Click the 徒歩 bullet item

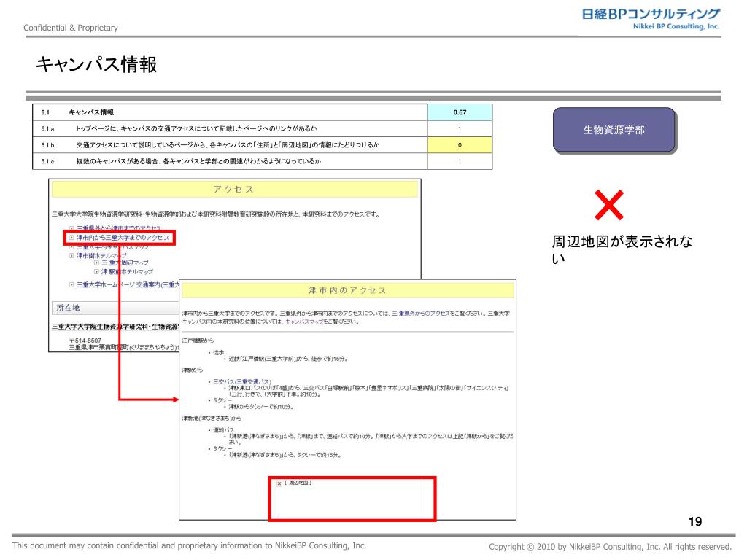(218, 353)
